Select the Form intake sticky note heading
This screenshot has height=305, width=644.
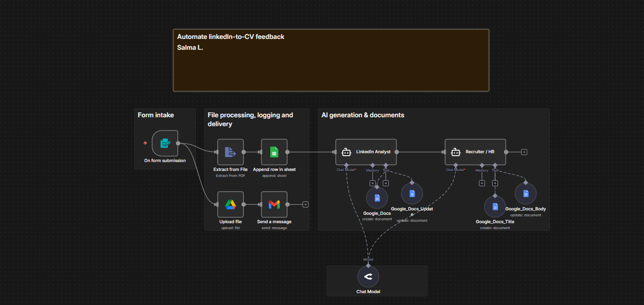click(x=156, y=115)
